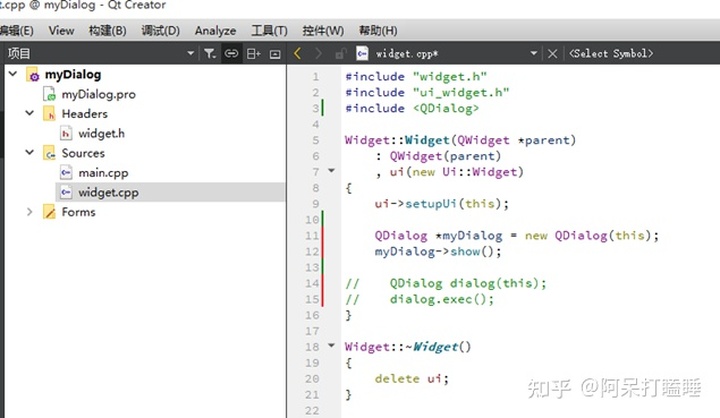Image resolution: width=720 pixels, height=418 pixels.
Task: Click the project pane hide-panel icon
Action: click(275, 54)
